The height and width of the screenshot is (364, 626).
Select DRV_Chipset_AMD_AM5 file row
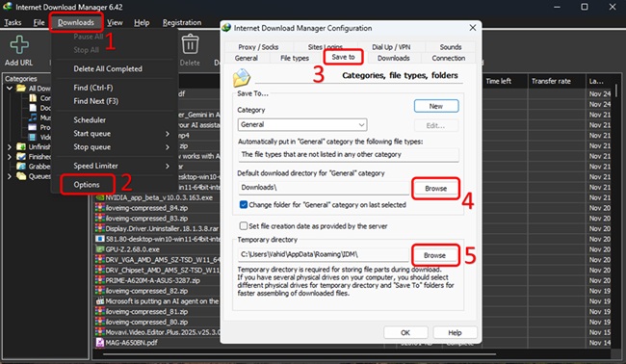158,271
